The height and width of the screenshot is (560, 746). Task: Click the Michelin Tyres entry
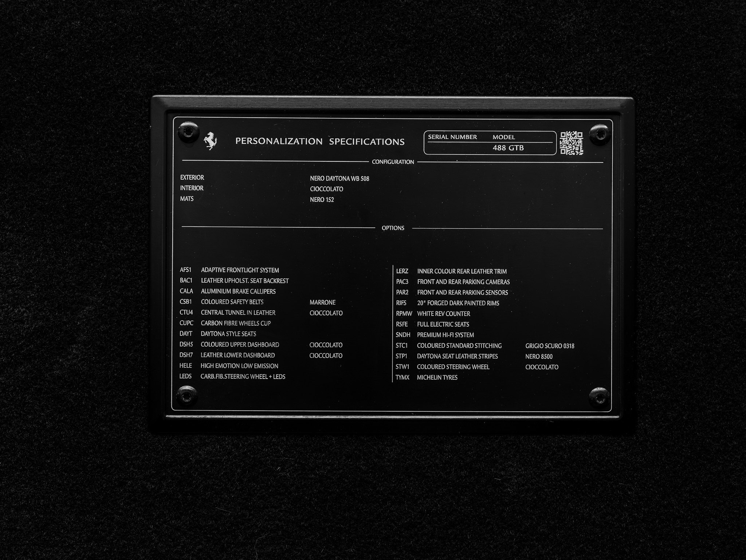pos(437,377)
